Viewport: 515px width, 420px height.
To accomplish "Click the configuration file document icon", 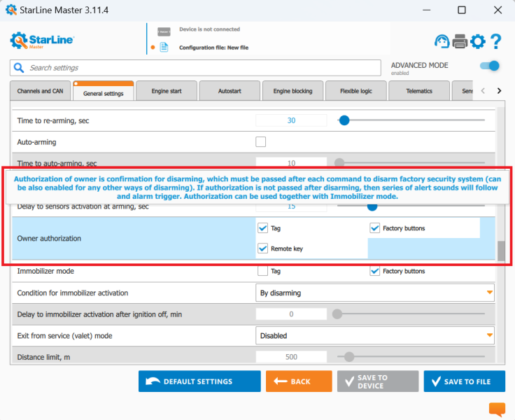I will [x=164, y=48].
